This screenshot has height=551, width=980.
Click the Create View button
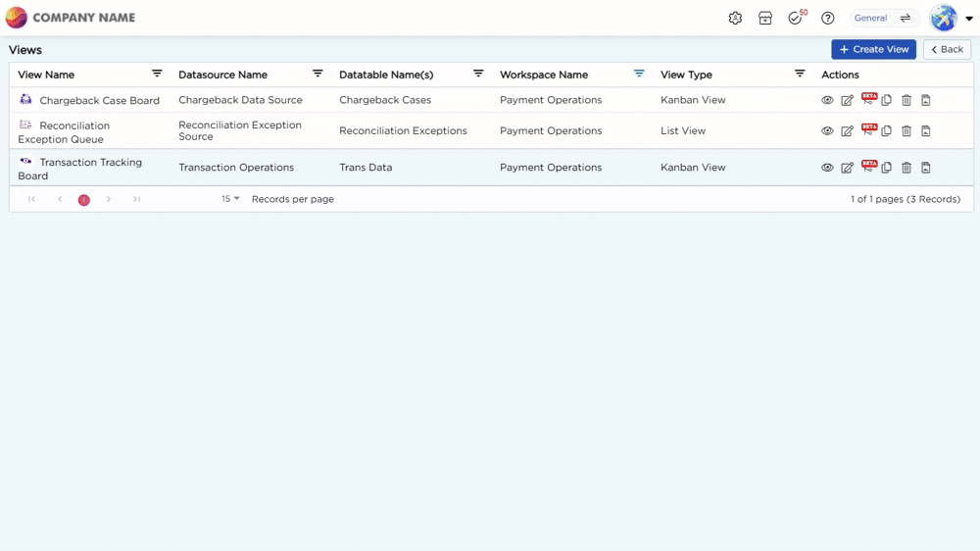click(873, 49)
